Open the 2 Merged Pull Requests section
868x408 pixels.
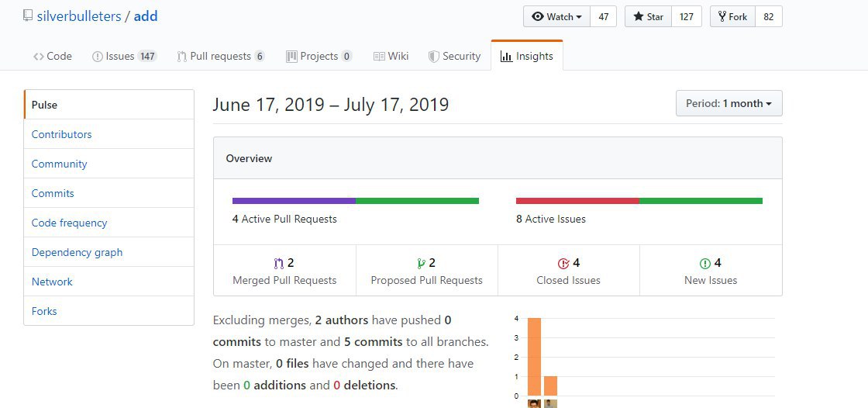point(284,271)
